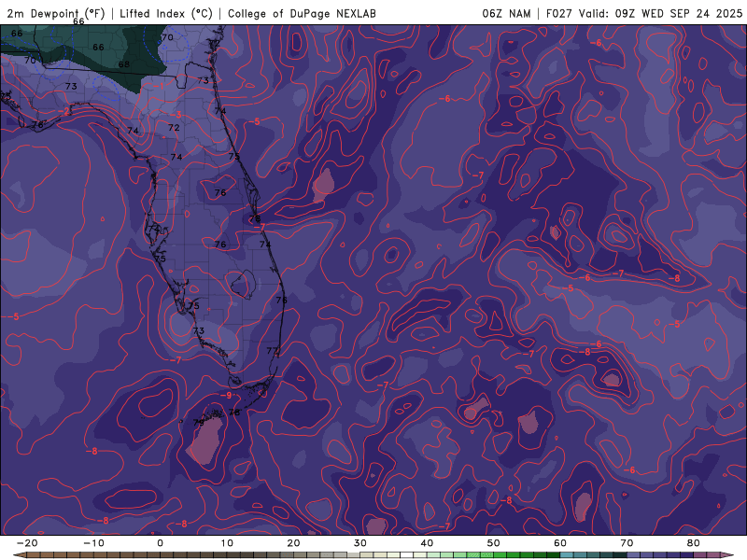Click the '20' colorbar tick label
The height and width of the screenshot is (560, 747).
293,543
